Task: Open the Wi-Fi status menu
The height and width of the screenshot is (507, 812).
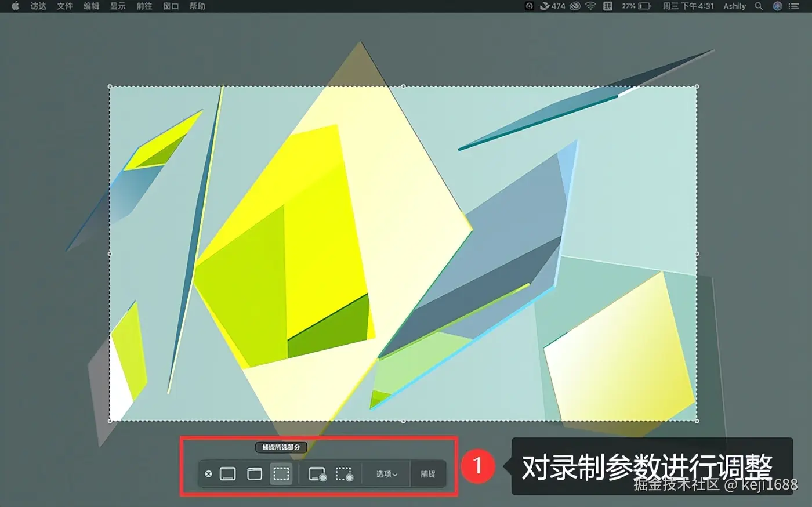Action: click(591, 6)
